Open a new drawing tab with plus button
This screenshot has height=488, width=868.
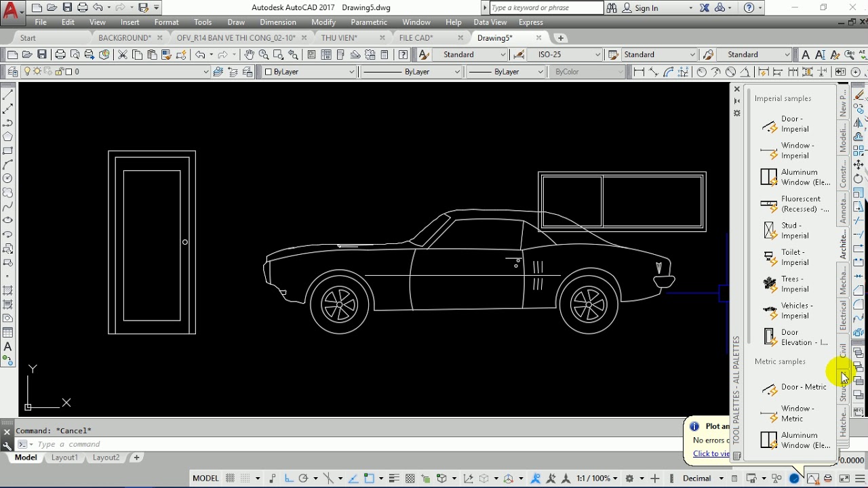click(561, 38)
